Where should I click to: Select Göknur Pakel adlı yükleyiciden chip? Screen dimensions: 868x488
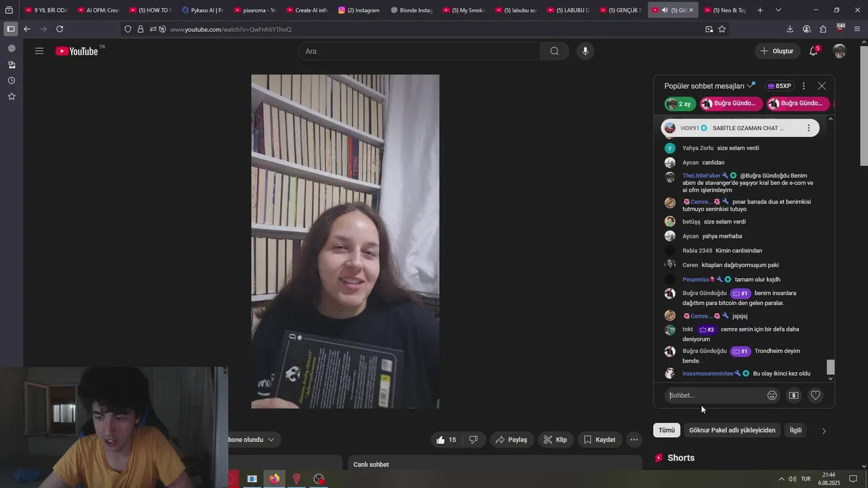coord(732,430)
